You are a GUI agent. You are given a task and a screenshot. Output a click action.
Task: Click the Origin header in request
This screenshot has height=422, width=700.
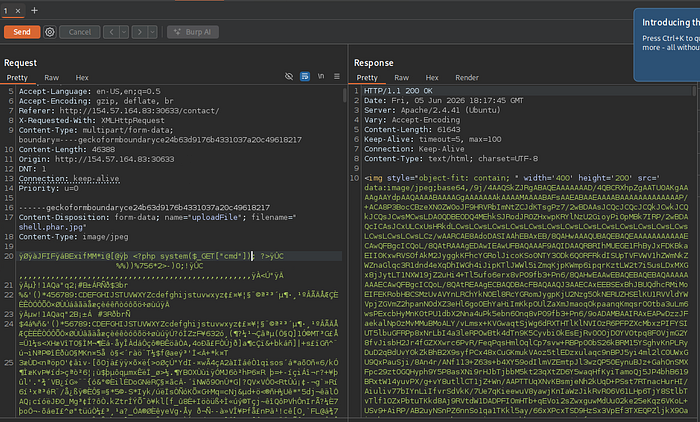pyautogui.click(x=96, y=159)
